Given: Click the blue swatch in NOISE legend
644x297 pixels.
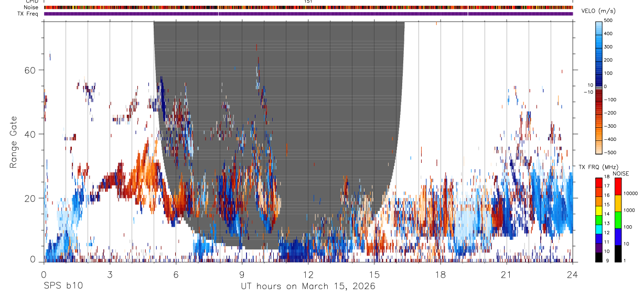Looking at the screenshot, I should [618, 236].
